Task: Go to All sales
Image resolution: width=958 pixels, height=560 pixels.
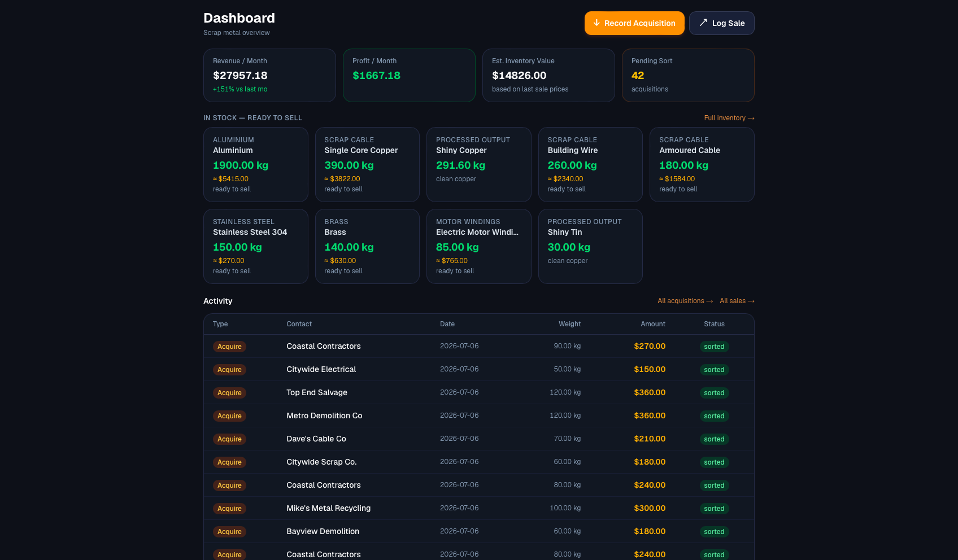Action: pos(737,301)
